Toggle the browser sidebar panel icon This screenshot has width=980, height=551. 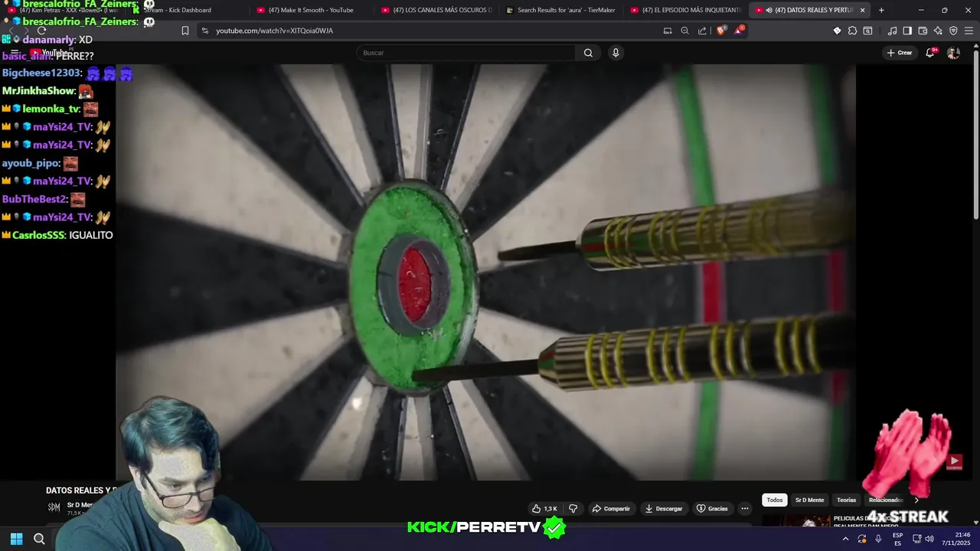[x=907, y=31]
